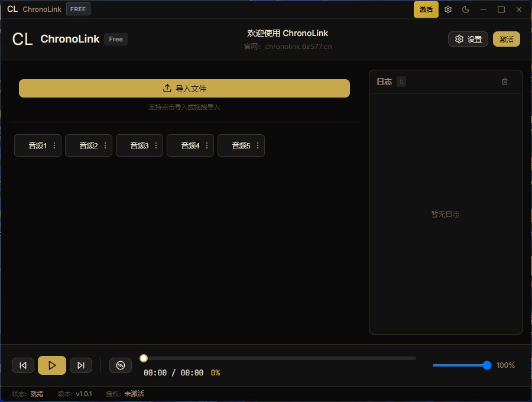Click the 未激活 license status
Viewport: 532px width, 402px height.
tap(134, 394)
